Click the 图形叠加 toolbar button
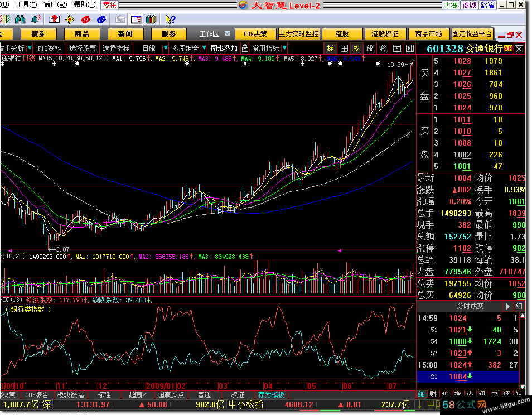Image resolution: width=532 pixels, height=415 pixels. [224, 49]
